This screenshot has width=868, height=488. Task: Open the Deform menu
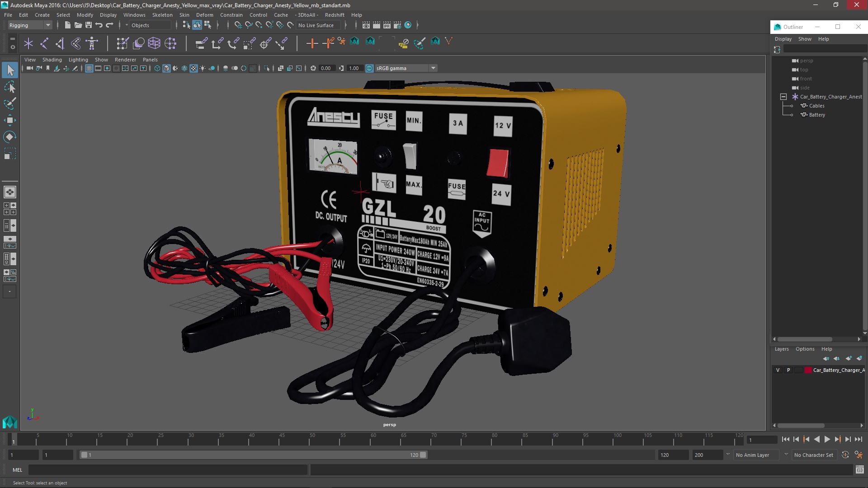coord(204,15)
